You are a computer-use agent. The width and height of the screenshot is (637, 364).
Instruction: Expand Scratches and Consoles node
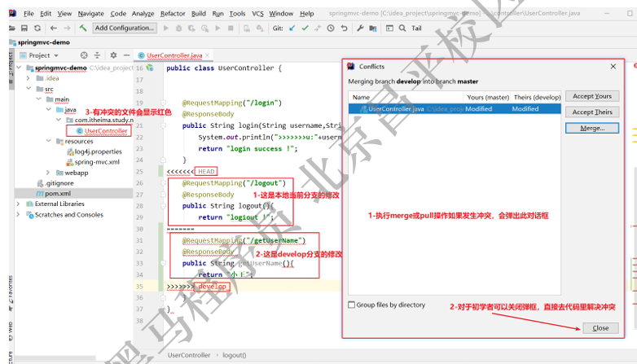[18, 214]
